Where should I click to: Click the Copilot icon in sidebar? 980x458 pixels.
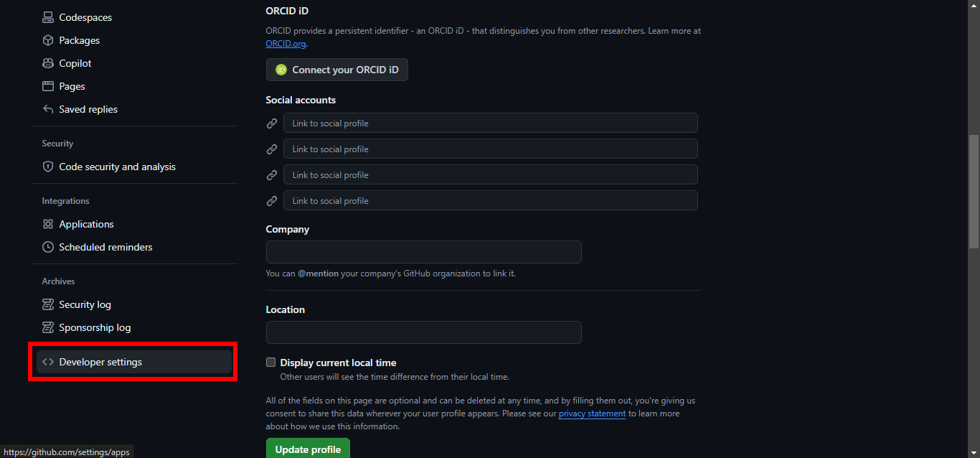click(x=48, y=63)
